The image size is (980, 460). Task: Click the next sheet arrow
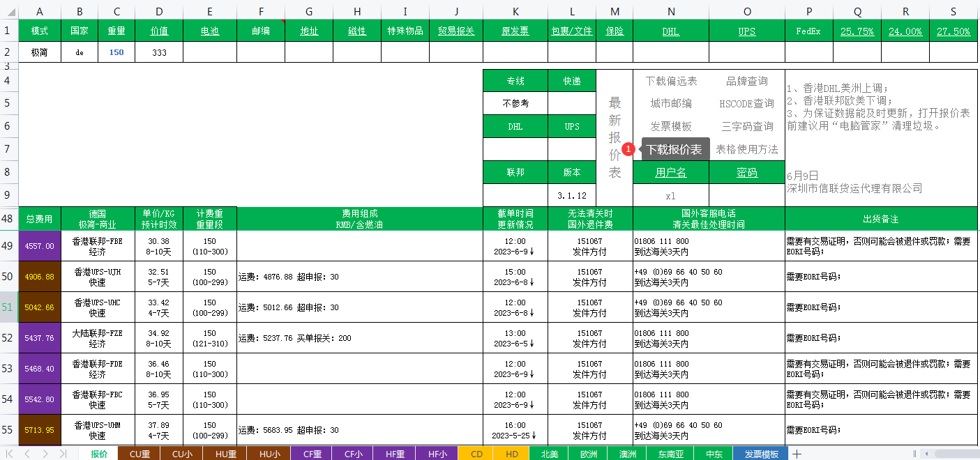[x=45, y=454]
